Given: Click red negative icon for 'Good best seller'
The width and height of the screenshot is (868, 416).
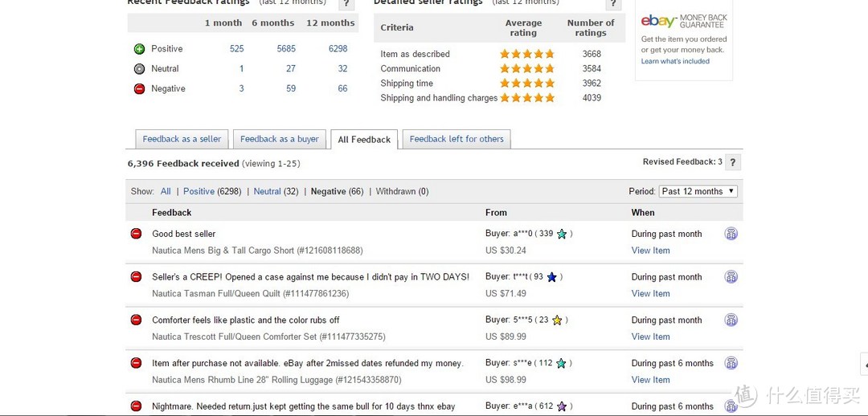Looking at the screenshot, I should pos(136,234).
